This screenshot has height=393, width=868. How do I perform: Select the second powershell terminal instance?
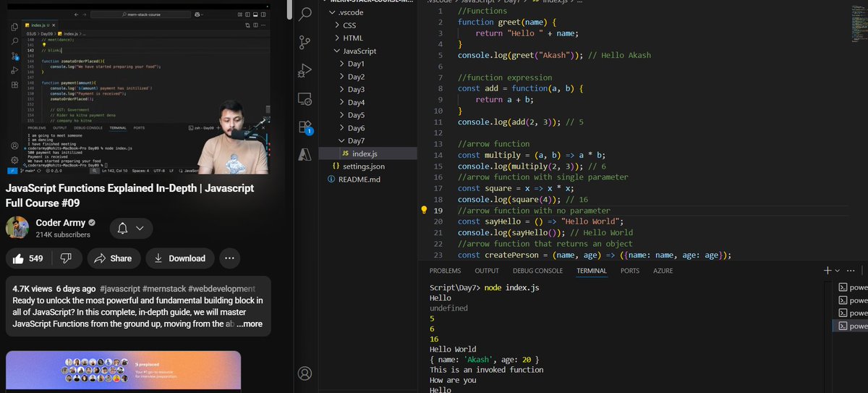851,300
